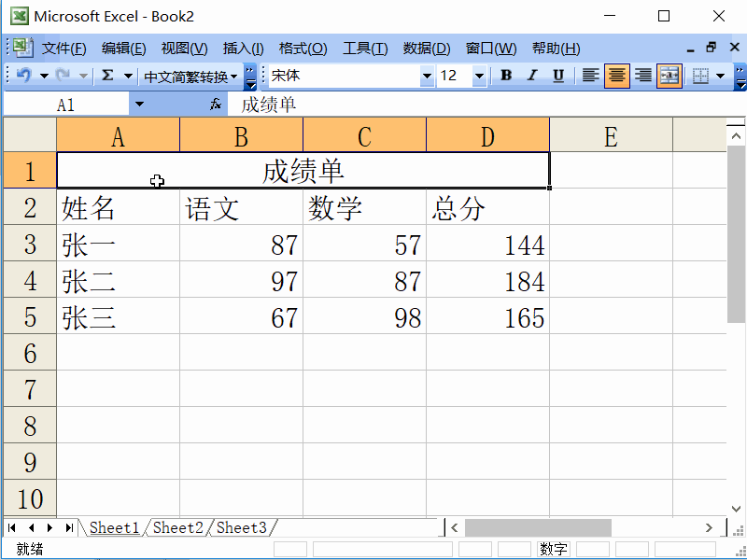Open the 中文简繁转换 menu button
Viewport: 747px width, 560px height.
(190, 77)
